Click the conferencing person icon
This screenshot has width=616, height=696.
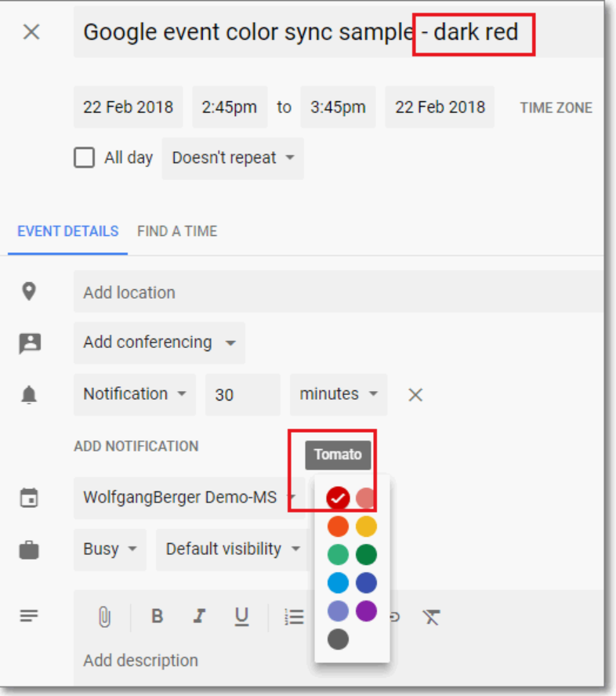tap(30, 343)
